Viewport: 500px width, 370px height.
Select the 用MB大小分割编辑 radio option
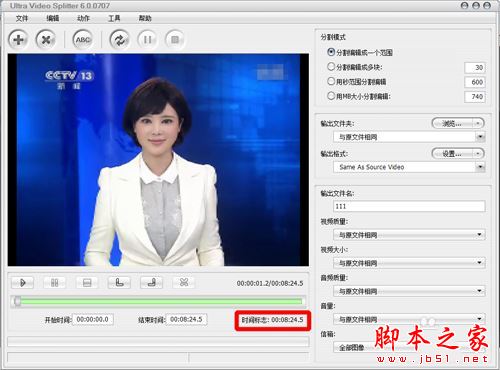[331, 96]
